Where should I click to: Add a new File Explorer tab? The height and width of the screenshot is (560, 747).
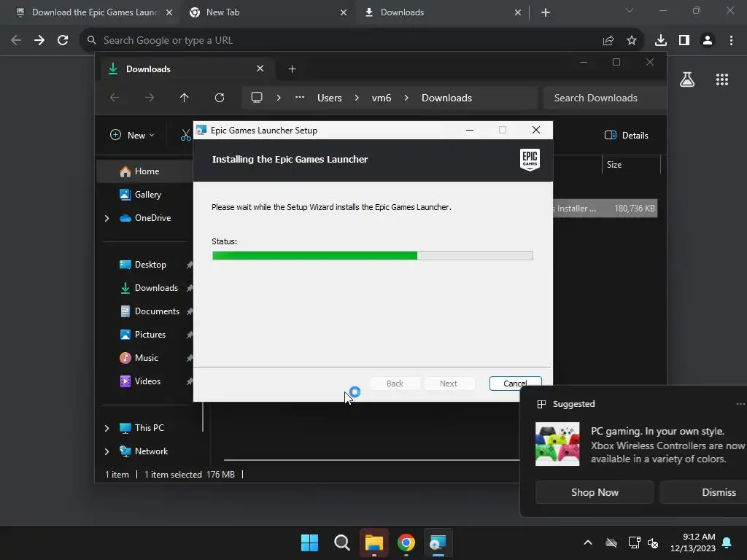pos(292,69)
